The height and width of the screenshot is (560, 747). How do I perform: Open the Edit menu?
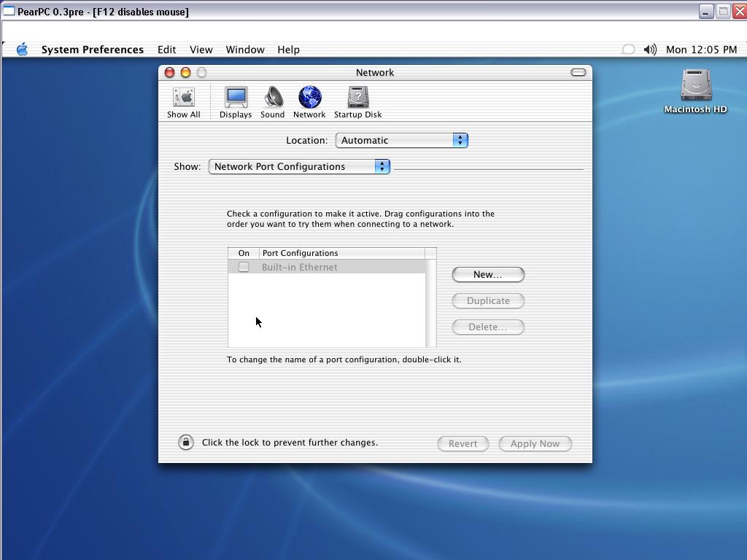coord(167,50)
